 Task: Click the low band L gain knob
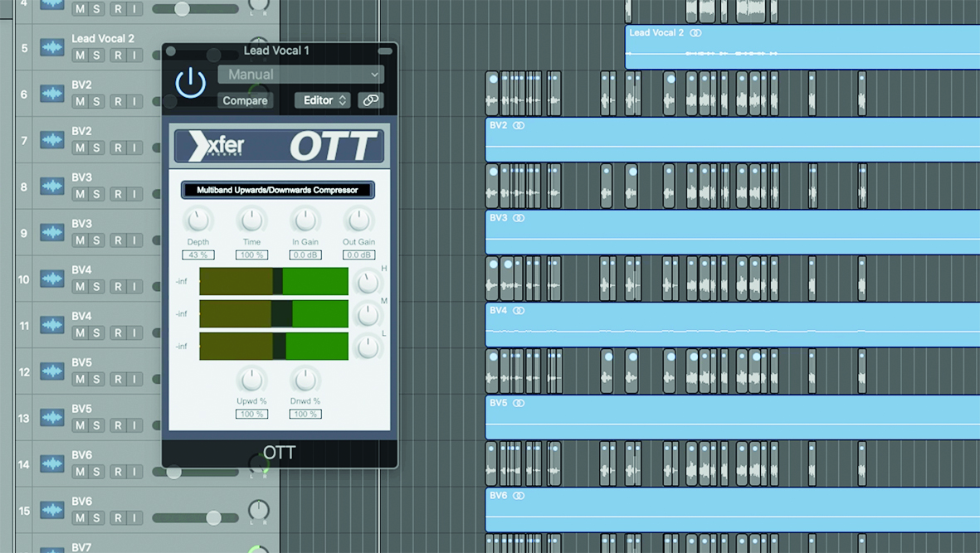tap(368, 347)
